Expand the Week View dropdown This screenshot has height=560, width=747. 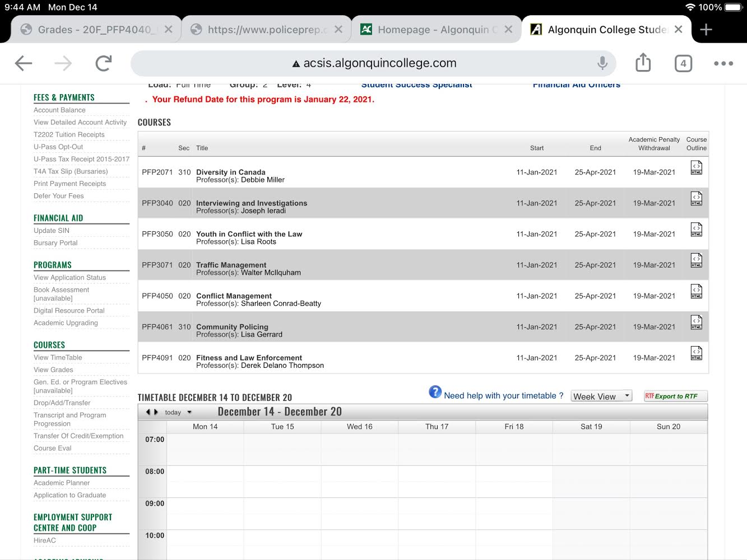(601, 396)
